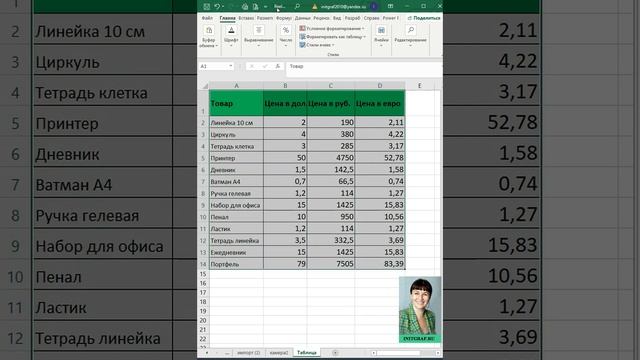640x360 pixels.
Task: Expand the Буфер обмена group arrow
Action: [x=216, y=46]
